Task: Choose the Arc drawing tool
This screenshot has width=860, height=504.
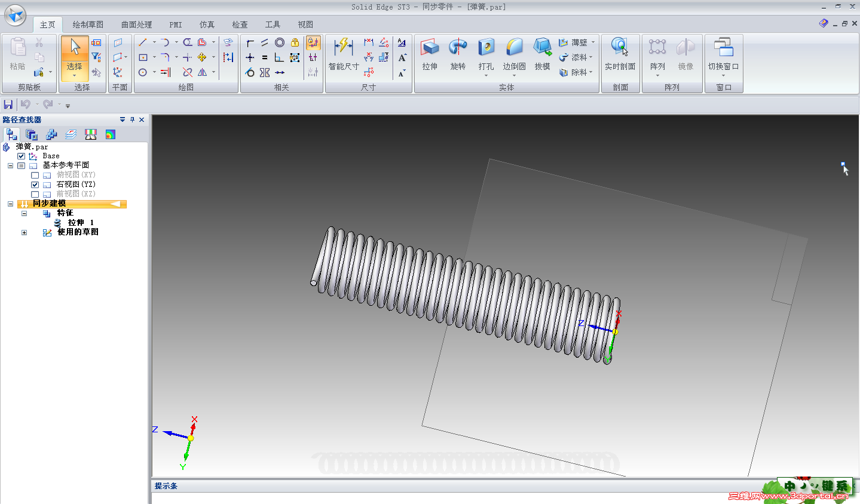Action: pos(165,42)
